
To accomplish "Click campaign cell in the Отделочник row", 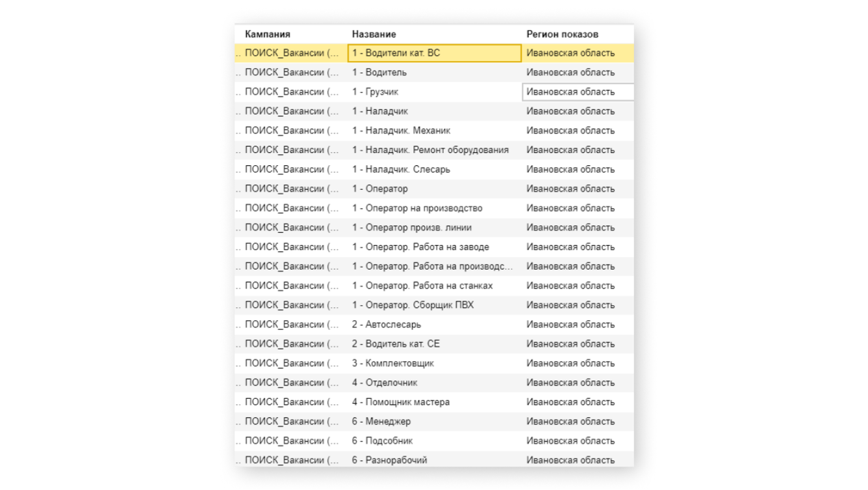I will tap(291, 383).
